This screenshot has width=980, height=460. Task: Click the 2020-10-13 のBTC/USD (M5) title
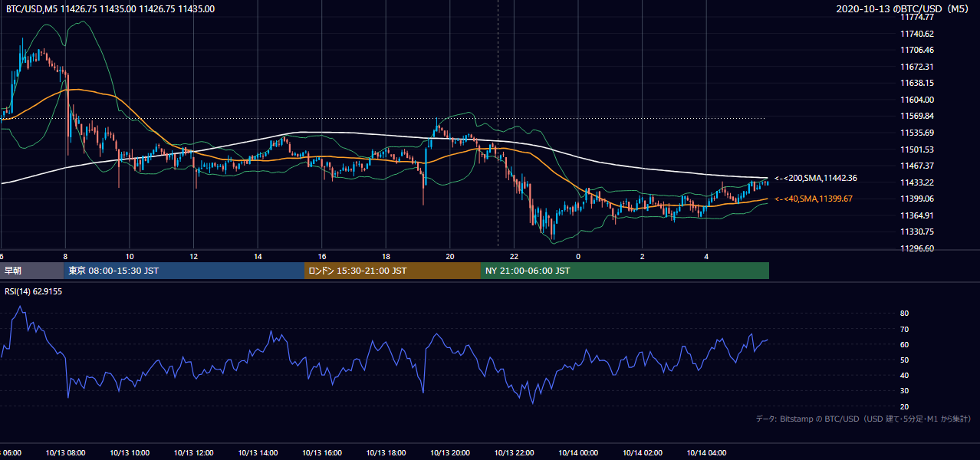tap(902, 9)
